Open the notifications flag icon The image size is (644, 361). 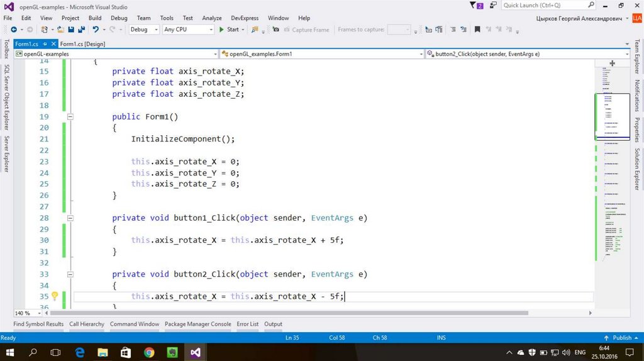[x=479, y=6]
